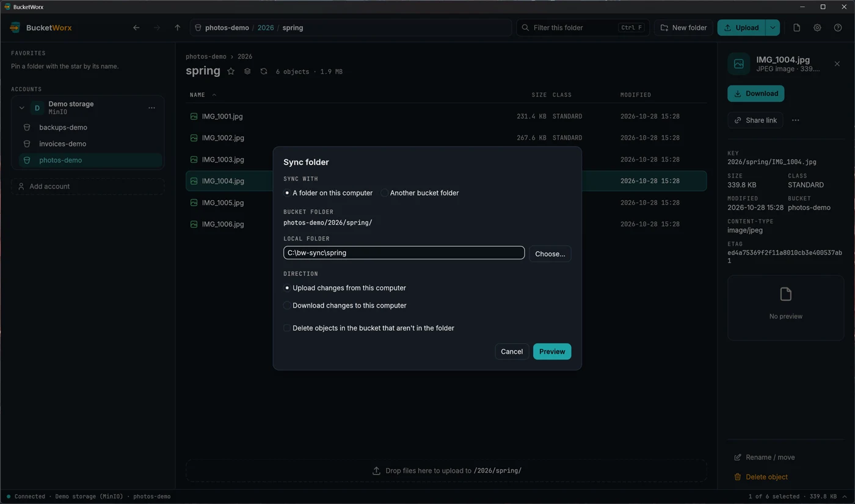The height and width of the screenshot is (504, 855).
Task: Go back using the left arrow
Action: [x=136, y=27]
